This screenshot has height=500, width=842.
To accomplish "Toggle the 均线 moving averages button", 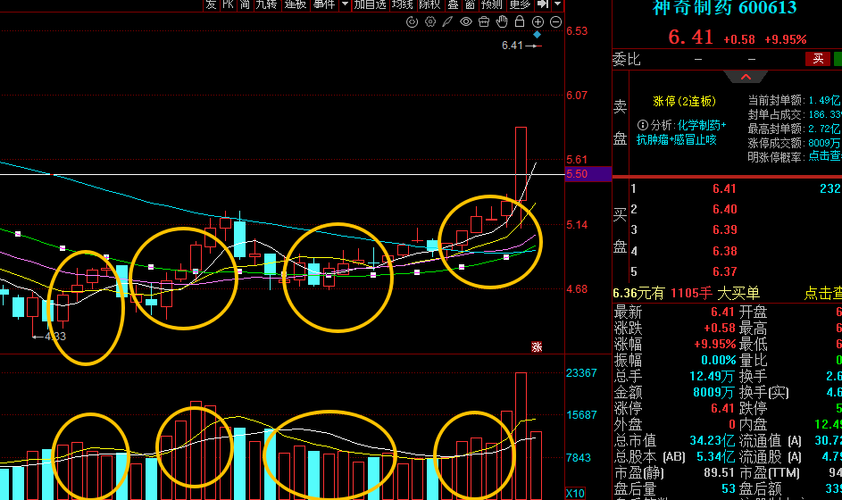I will [403, 4].
